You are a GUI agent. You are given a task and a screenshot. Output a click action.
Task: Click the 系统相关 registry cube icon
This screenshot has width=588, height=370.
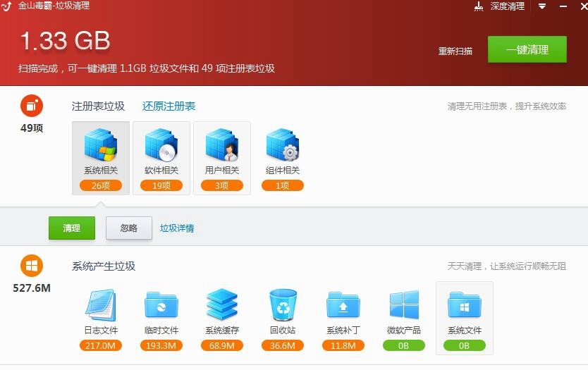point(101,144)
